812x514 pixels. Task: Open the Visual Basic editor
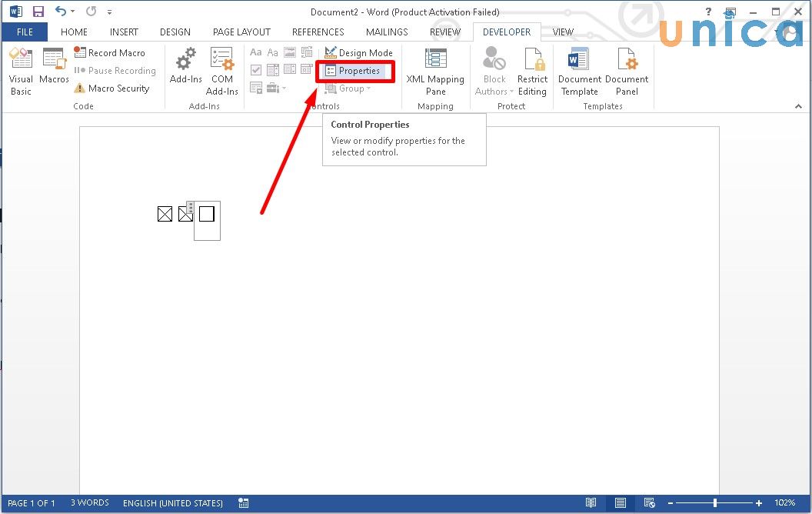point(21,71)
